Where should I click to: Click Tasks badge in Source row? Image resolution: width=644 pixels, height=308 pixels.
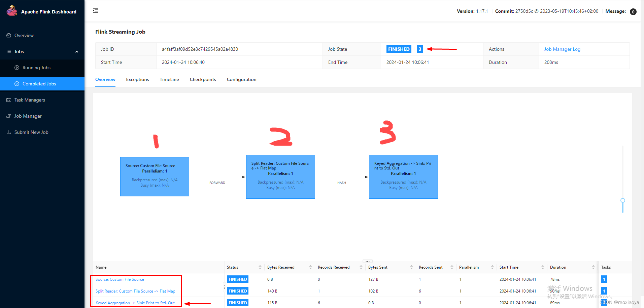point(604,279)
